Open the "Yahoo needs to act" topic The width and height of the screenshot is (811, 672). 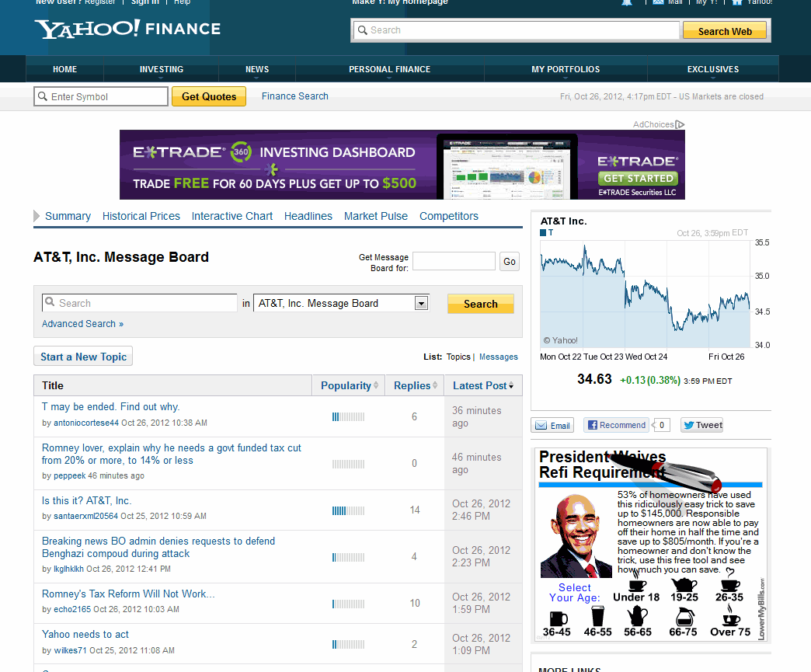[x=85, y=634]
